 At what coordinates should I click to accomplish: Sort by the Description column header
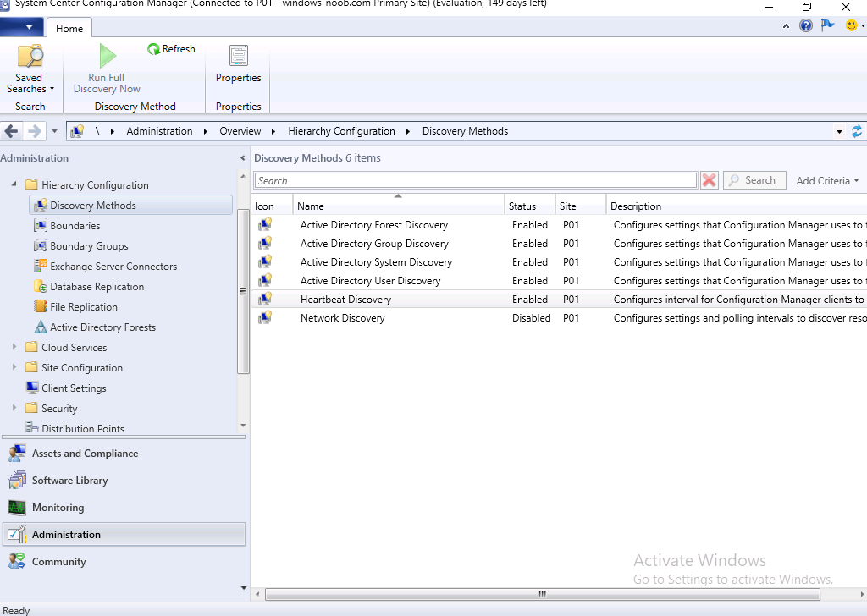click(737, 206)
